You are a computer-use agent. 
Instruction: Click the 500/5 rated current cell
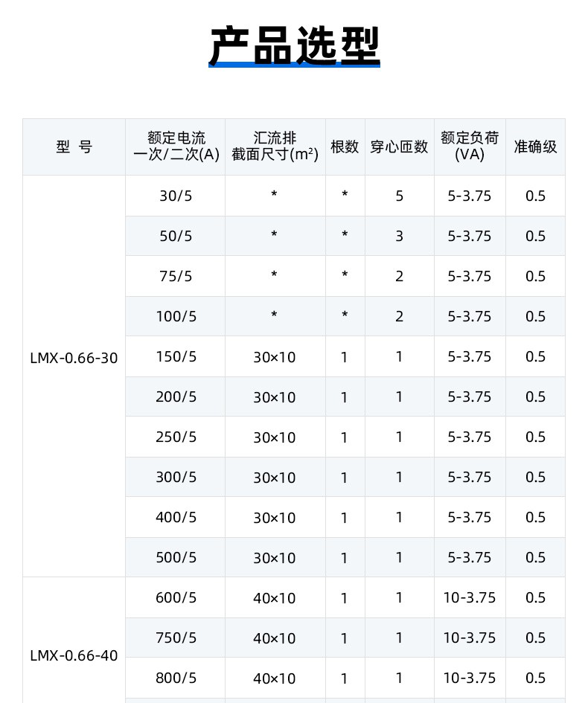(176, 557)
